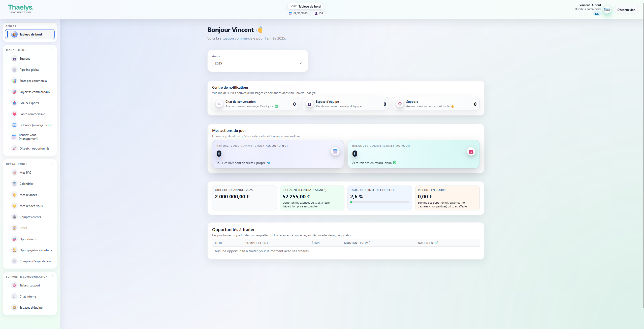Click the Déconnexion button
644x329 pixels.
(x=626, y=10)
